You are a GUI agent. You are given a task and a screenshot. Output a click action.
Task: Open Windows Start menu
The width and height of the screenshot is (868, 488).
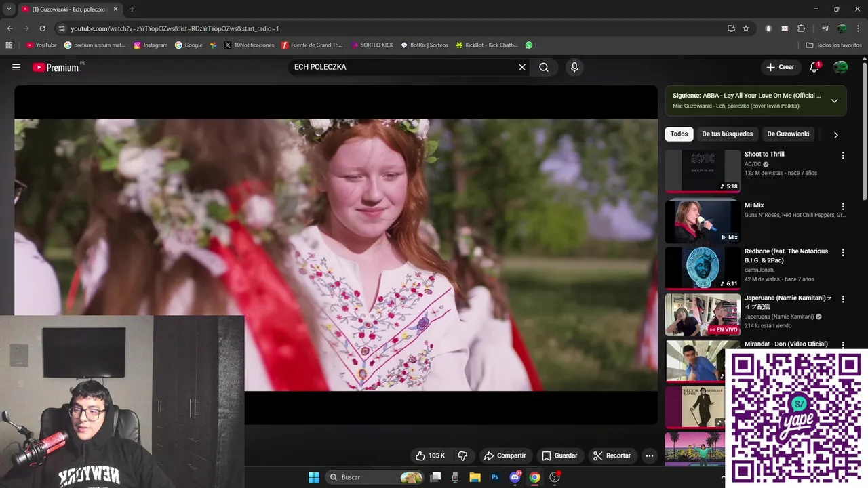(313, 477)
